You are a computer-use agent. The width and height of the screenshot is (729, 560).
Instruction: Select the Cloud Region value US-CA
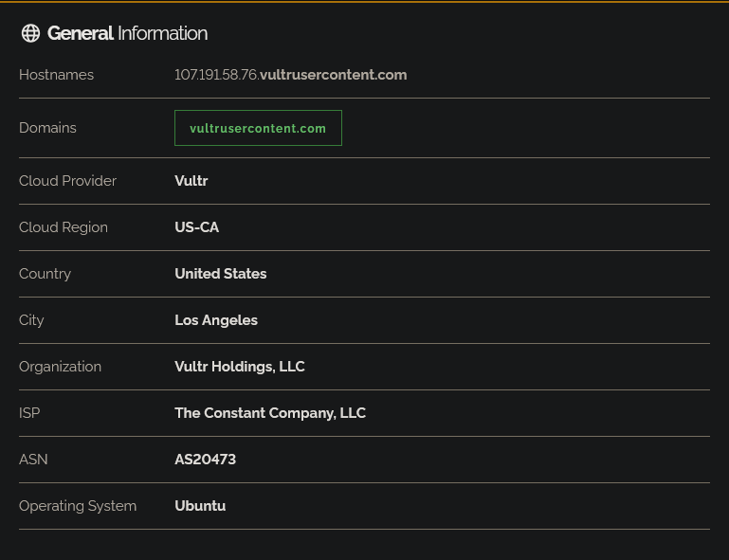pos(196,227)
